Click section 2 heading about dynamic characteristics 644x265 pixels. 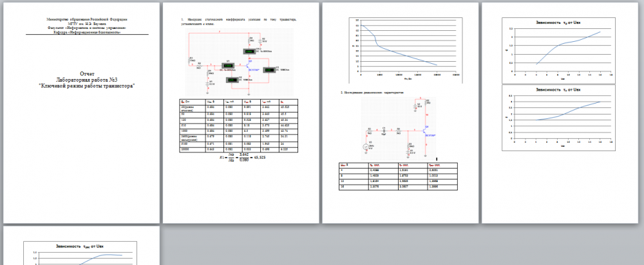[x=372, y=93]
